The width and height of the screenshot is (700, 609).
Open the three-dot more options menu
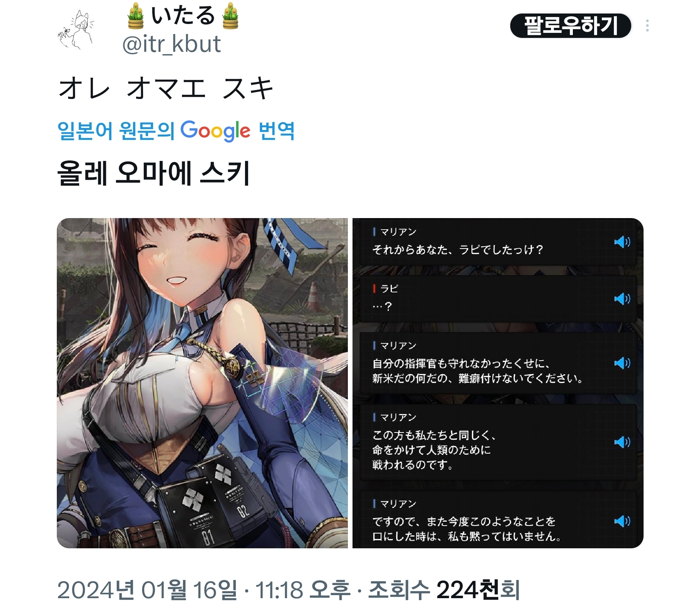[647, 26]
